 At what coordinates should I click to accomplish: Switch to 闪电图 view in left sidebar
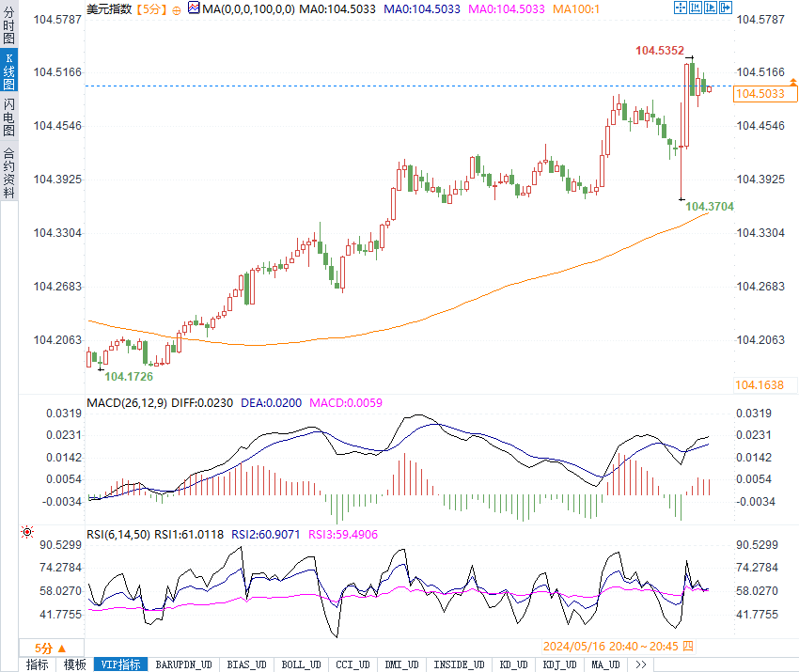click(x=8, y=117)
